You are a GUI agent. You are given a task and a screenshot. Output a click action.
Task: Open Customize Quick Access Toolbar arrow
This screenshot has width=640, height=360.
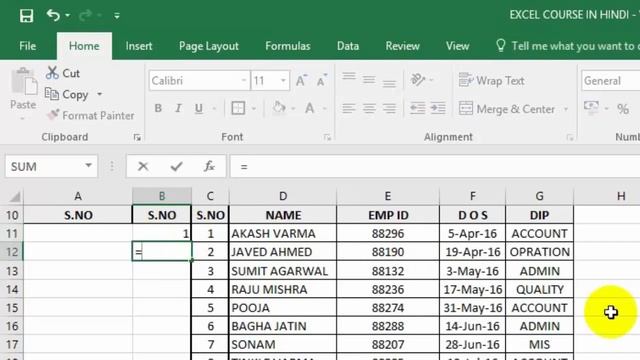117,16
